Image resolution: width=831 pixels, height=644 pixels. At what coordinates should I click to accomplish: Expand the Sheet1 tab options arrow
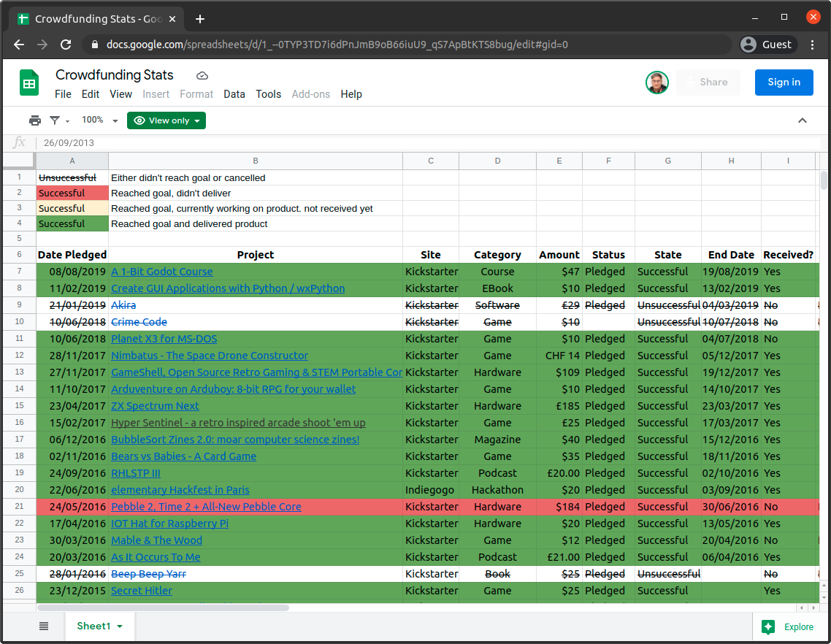[120, 626]
